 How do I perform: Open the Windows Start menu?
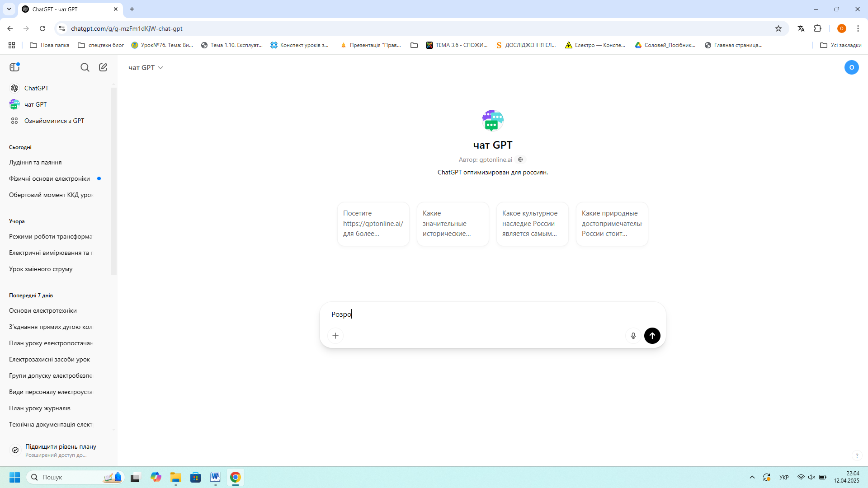[14, 477]
